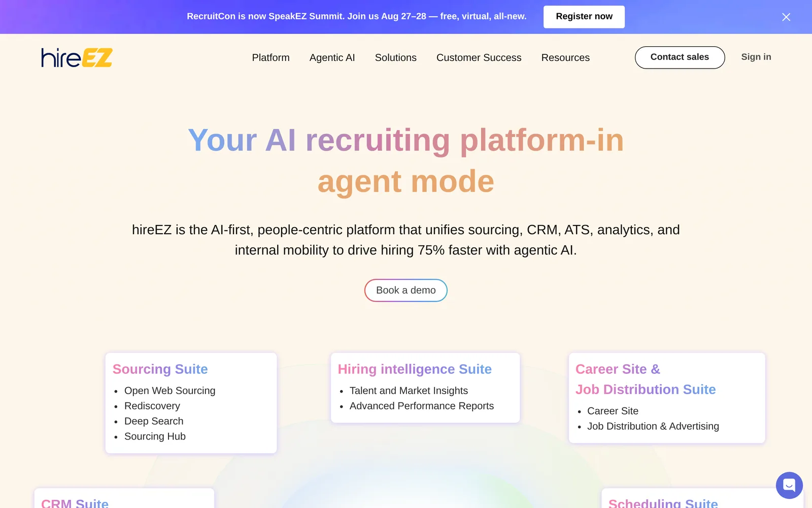This screenshot has height=508, width=812.
Task: Select Rediscovery in Sourcing Suite
Action: [152, 406]
